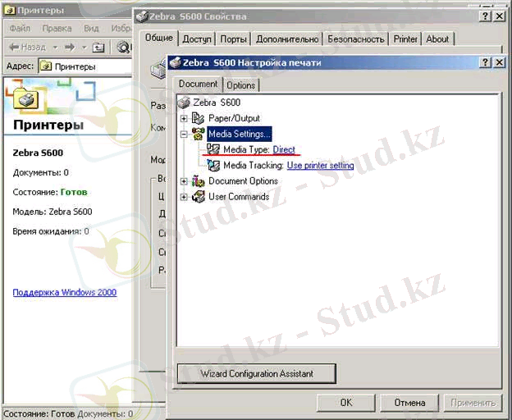
Task: Click the printer icon in Свойства title bar
Action: [x=143, y=16]
